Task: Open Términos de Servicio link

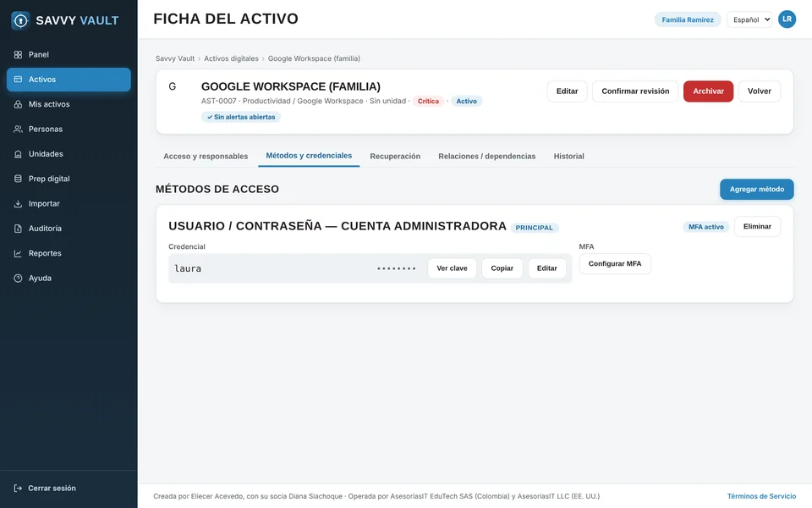Action: (x=761, y=496)
